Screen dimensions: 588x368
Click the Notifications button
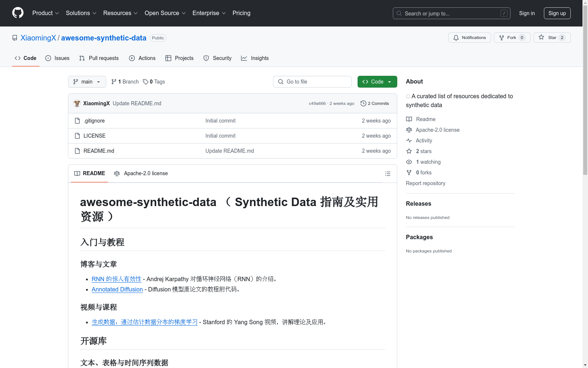coord(469,38)
